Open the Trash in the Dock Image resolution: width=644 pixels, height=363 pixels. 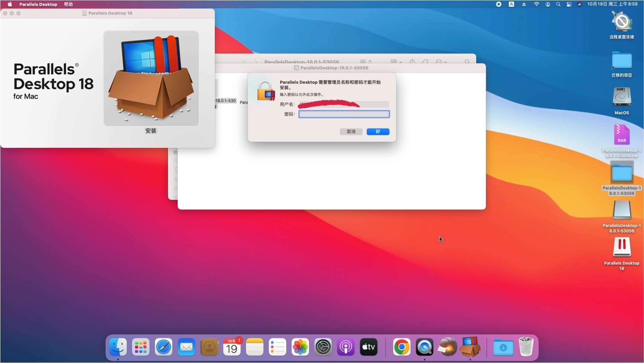(x=526, y=347)
